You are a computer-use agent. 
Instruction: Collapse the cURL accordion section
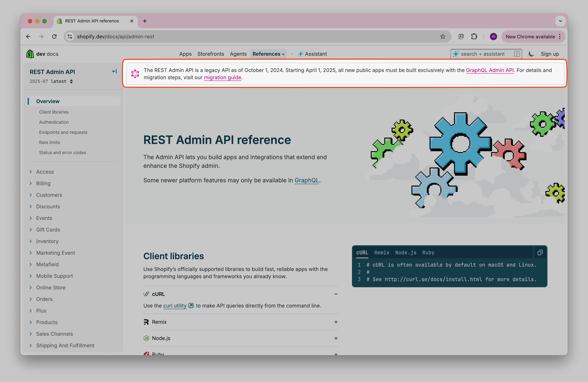(336, 294)
